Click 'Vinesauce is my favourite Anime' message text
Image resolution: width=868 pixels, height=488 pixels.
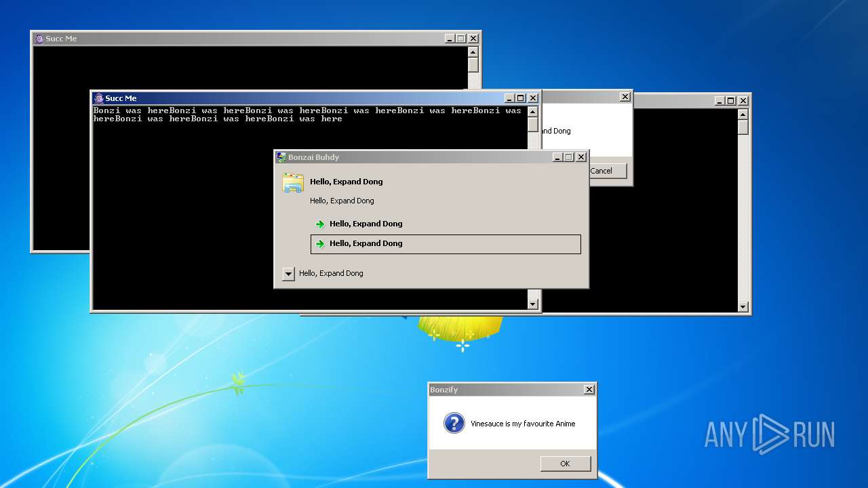click(x=523, y=424)
